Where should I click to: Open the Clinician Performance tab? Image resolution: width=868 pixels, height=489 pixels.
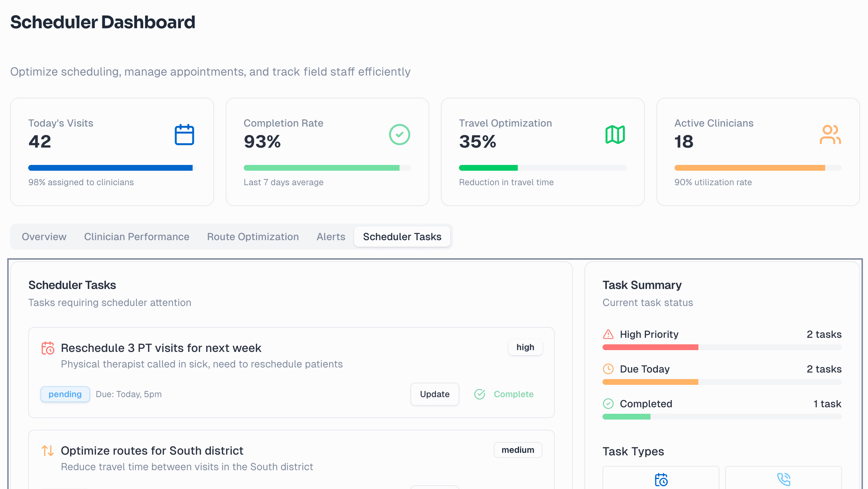pos(137,237)
